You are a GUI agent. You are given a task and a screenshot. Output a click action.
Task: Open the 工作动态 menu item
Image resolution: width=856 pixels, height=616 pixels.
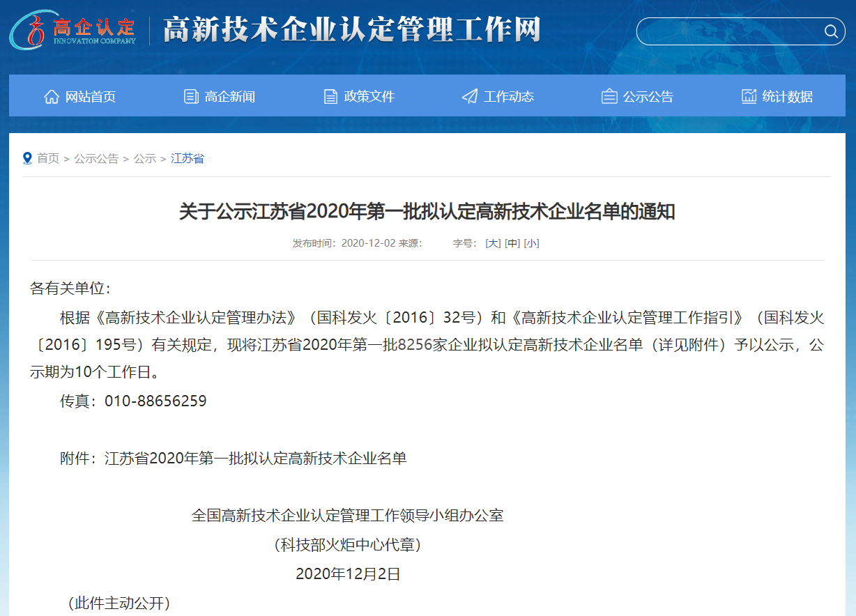(x=509, y=97)
